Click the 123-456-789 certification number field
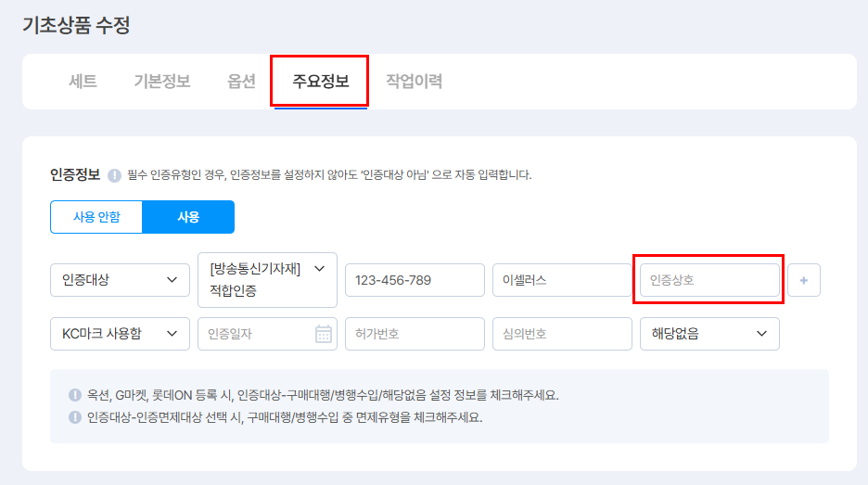868x485 pixels. [x=415, y=280]
